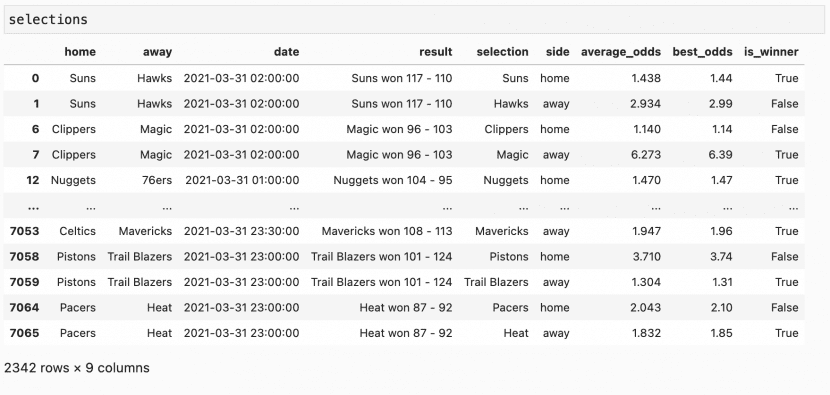The image size is (830, 395).
Task: Click 'Trail Blazers' selection cell in row 7059
Action: pyautogui.click(x=496, y=282)
